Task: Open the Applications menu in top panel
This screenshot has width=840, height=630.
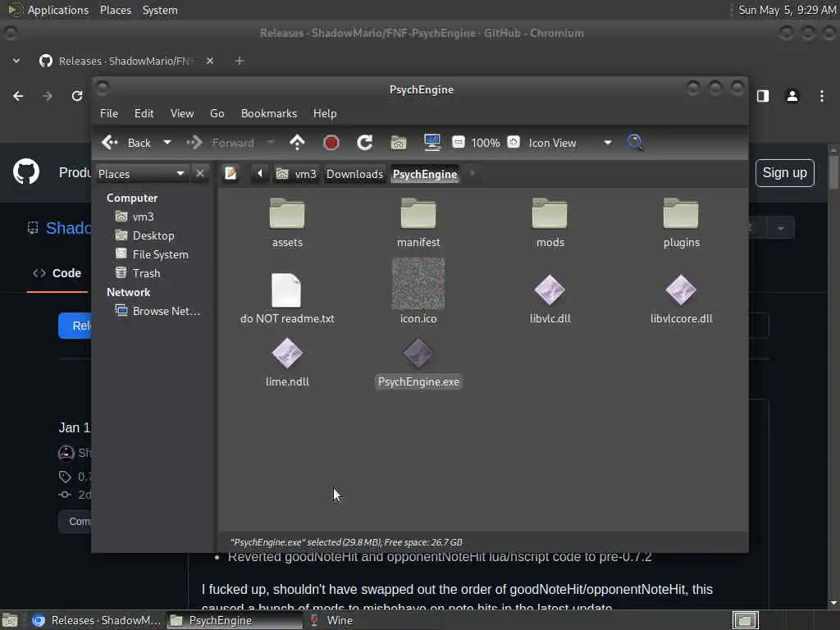Action: point(58,10)
